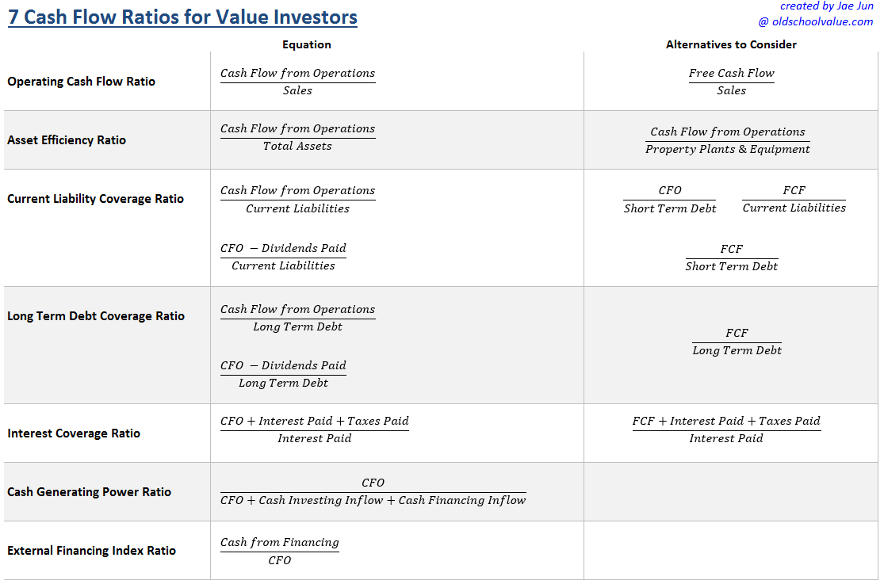Select the 'Long Term Debt Coverage Ratio' label
Image resolution: width=884 pixels, height=588 pixels.
[x=96, y=315]
